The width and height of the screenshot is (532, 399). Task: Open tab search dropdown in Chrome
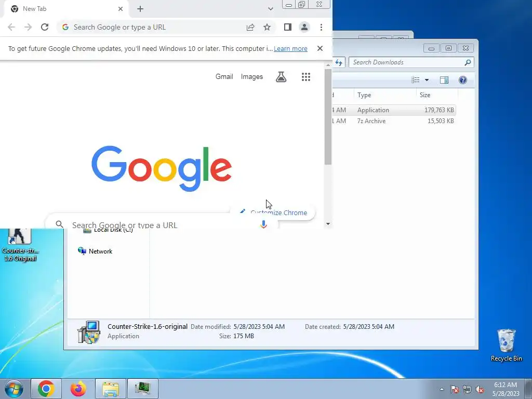pos(270,9)
